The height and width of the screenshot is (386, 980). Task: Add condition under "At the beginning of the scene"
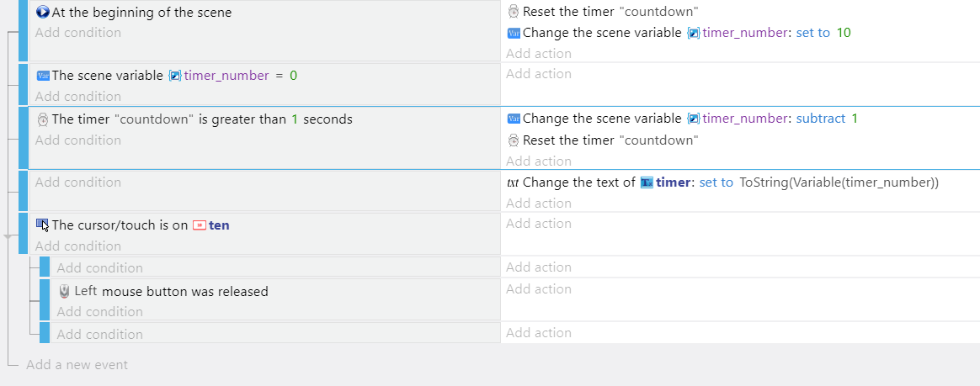(x=78, y=33)
